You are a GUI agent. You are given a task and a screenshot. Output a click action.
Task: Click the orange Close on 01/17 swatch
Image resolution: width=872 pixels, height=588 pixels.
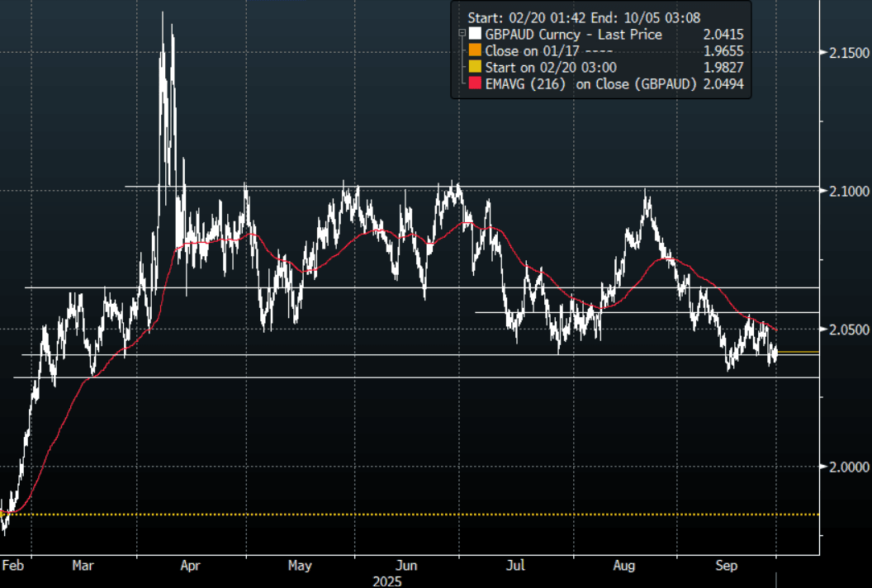coord(474,51)
